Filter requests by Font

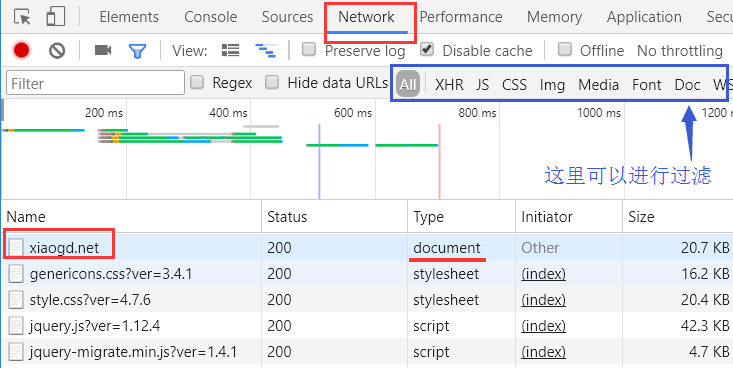click(x=647, y=85)
